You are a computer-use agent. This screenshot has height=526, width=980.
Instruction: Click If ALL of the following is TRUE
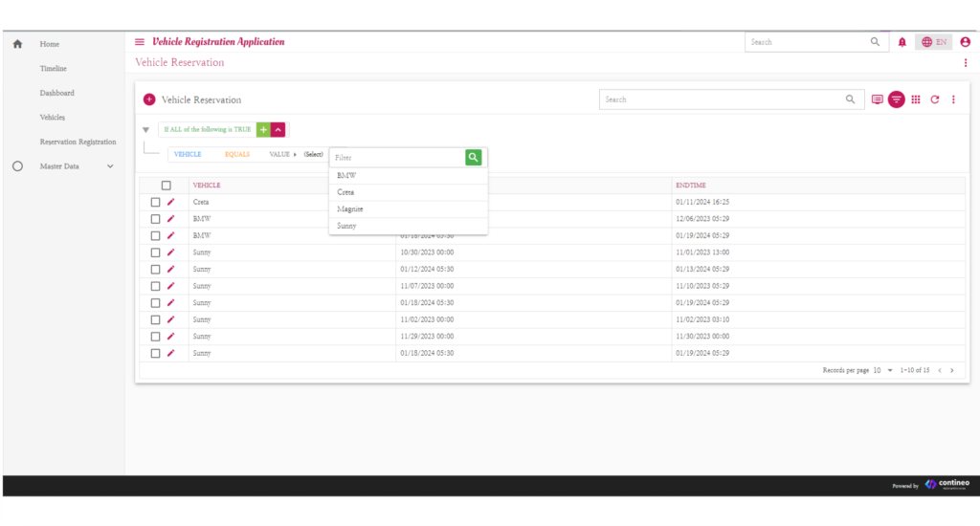click(x=207, y=129)
